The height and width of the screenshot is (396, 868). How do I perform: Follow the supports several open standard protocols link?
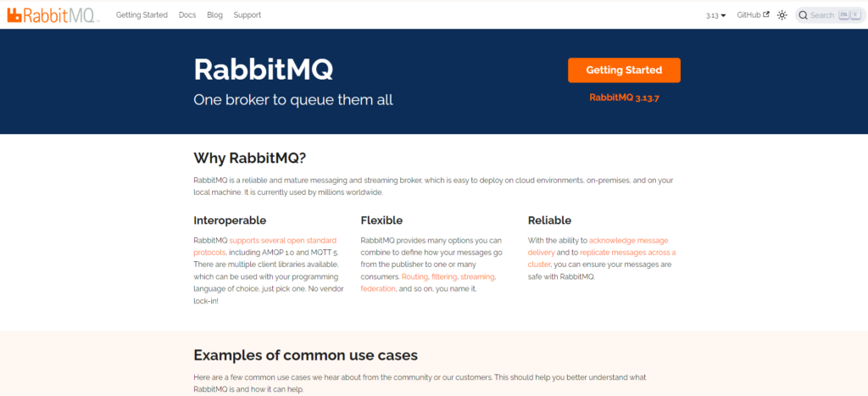tap(265, 247)
